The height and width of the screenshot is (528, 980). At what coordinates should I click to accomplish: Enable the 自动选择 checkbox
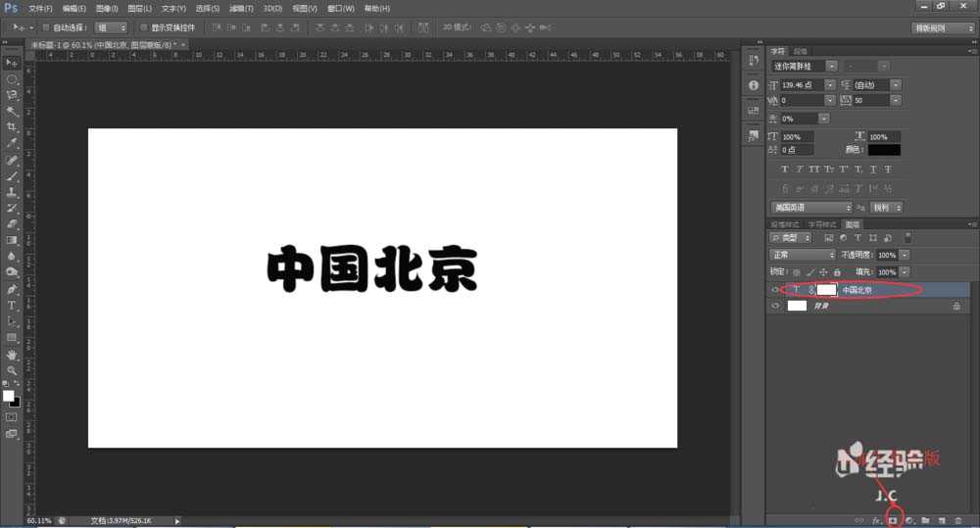tap(46, 27)
